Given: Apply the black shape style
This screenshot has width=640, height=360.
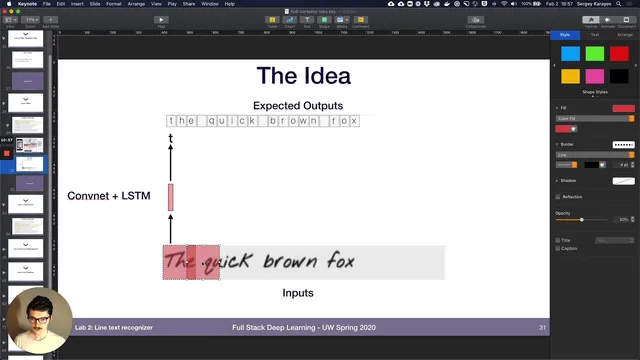Looking at the screenshot, I should pyautogui.click(x=619, y=76).
